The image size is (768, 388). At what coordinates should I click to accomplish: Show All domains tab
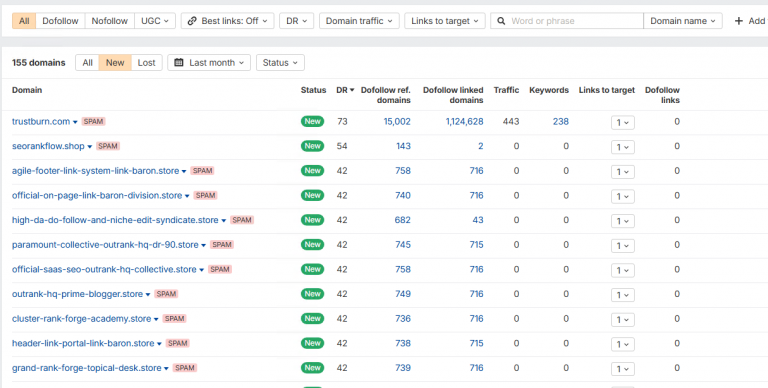[x=87, y=63]
